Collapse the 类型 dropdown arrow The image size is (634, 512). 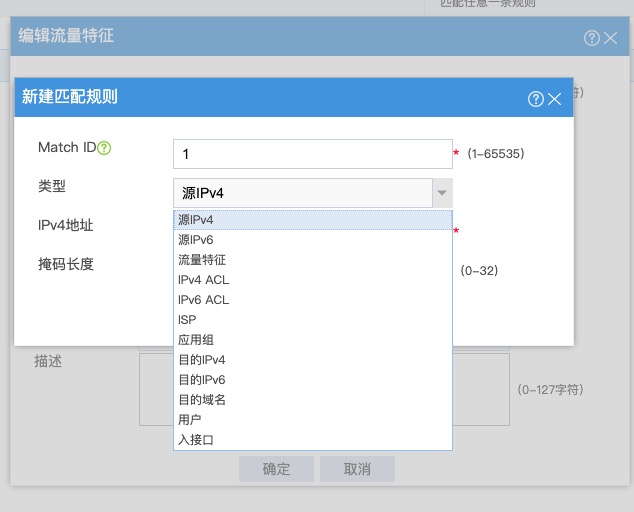[441, 192]
